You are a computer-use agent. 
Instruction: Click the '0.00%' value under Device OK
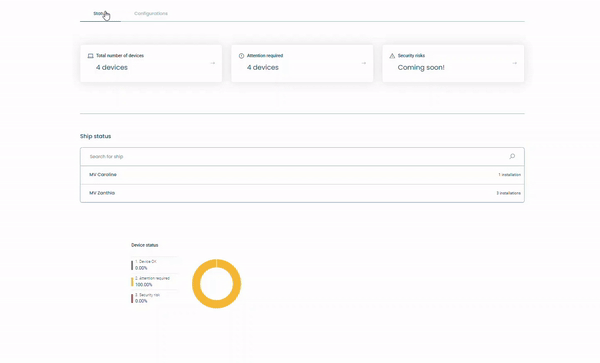(141, 268)
